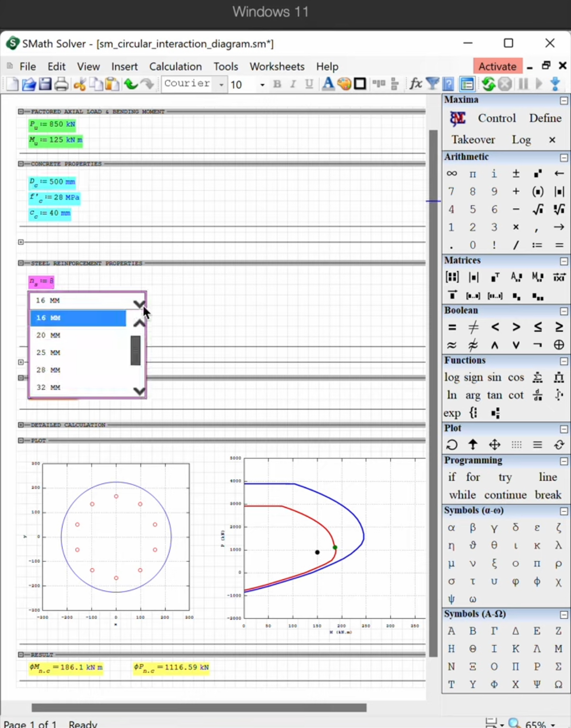Click the Activate button
Screen dimensions: 571x728
[x=497, y=66]
